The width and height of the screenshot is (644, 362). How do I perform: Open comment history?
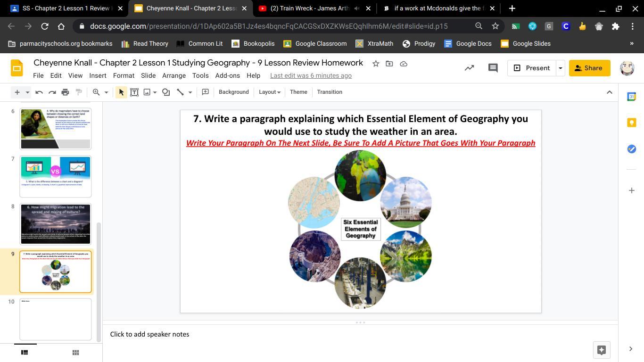pos(493,68)
